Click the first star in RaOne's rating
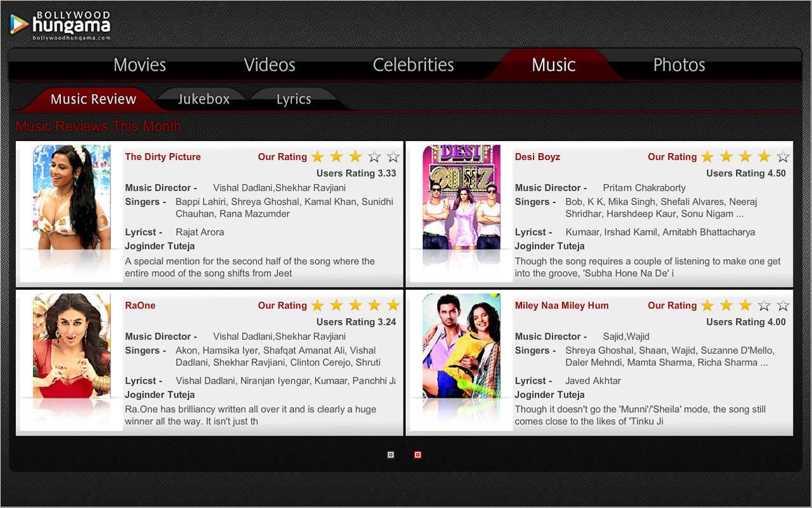Image resolution: width=812 pixels, height=508 pixels. click(318, 305)
